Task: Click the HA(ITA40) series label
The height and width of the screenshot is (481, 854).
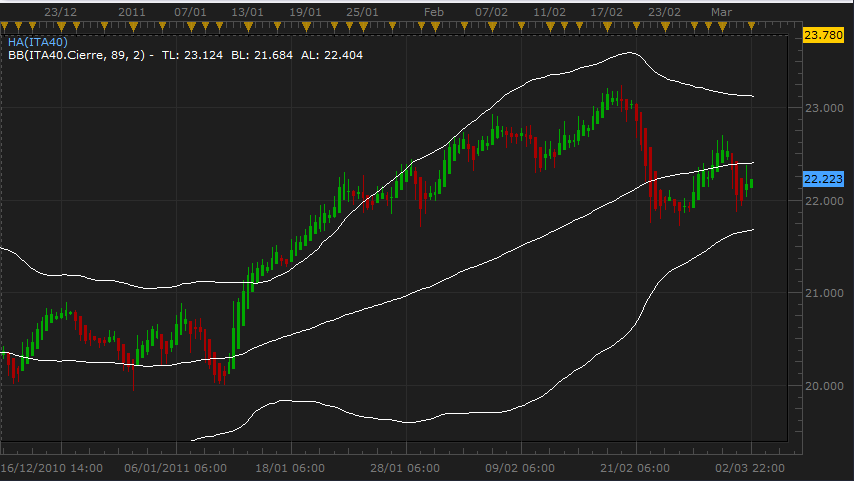Action: (38, 42)
